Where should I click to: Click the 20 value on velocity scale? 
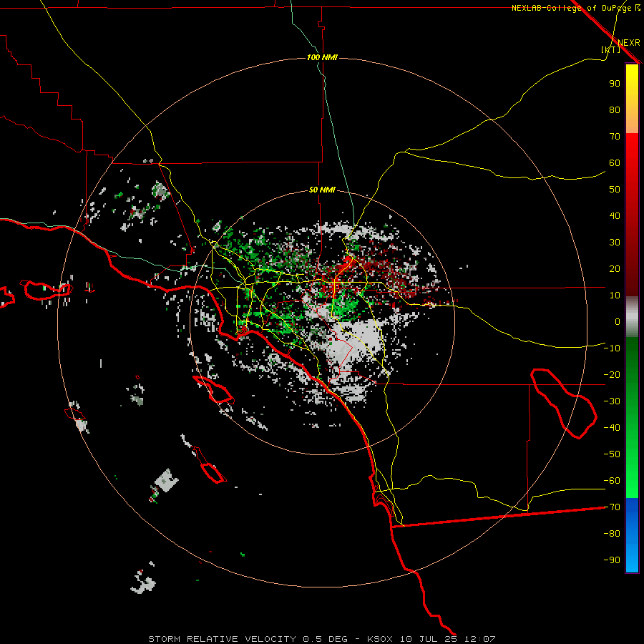tap(615, 269)
